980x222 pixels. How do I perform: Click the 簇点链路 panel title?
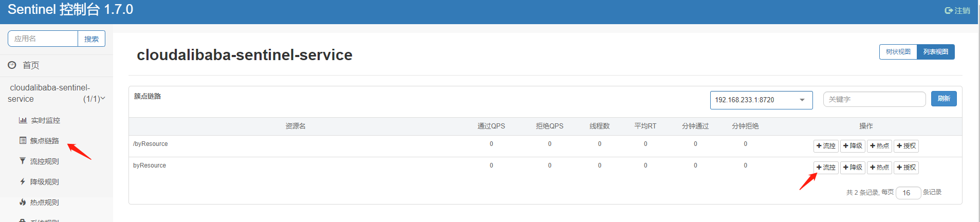click(147, 96)
